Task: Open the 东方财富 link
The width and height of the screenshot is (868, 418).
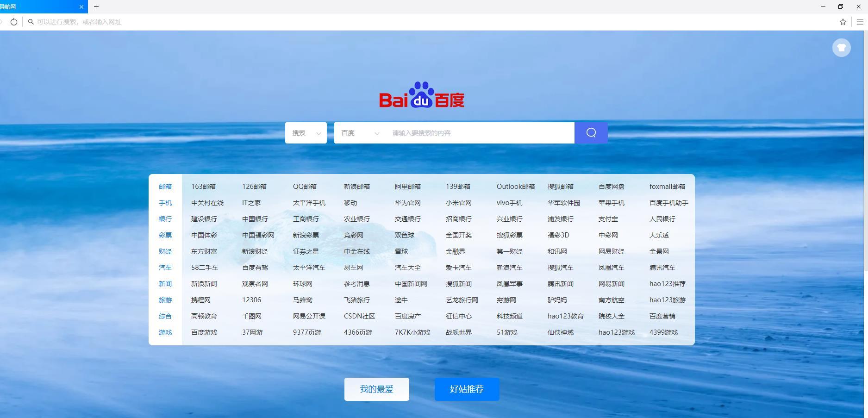Action: [x=204, y=251]
